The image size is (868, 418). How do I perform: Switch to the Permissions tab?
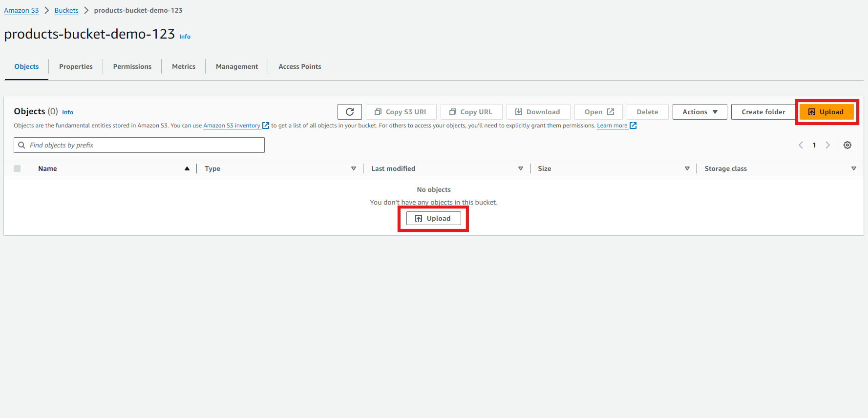coord(132,66)
